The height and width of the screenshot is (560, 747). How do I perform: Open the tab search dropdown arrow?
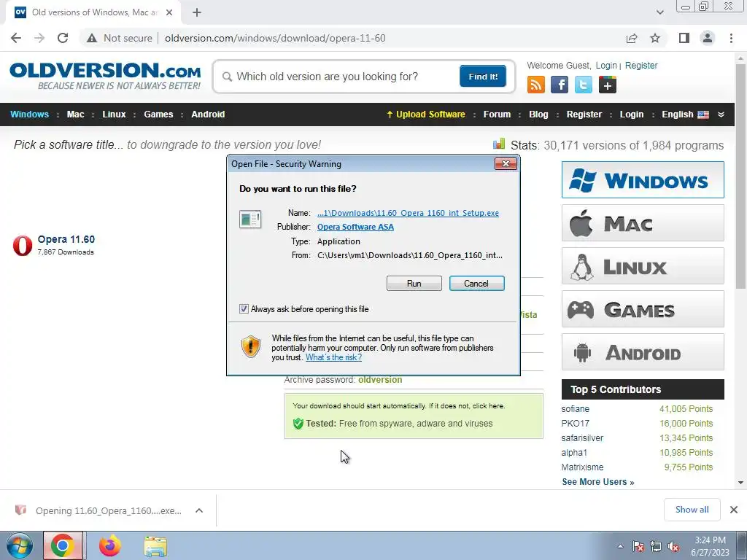point(659,12)
